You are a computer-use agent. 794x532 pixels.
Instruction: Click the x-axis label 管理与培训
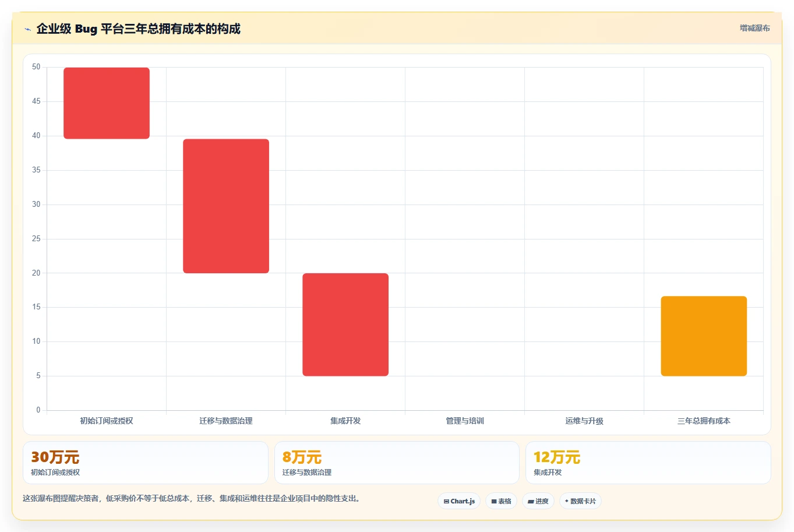pyautogui.click(x=465, y=421)
